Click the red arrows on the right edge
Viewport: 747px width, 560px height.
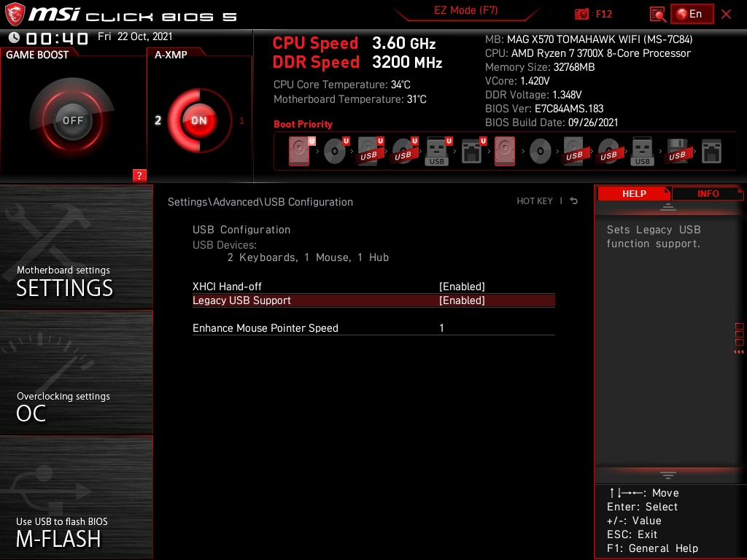[x=739, y=352]
